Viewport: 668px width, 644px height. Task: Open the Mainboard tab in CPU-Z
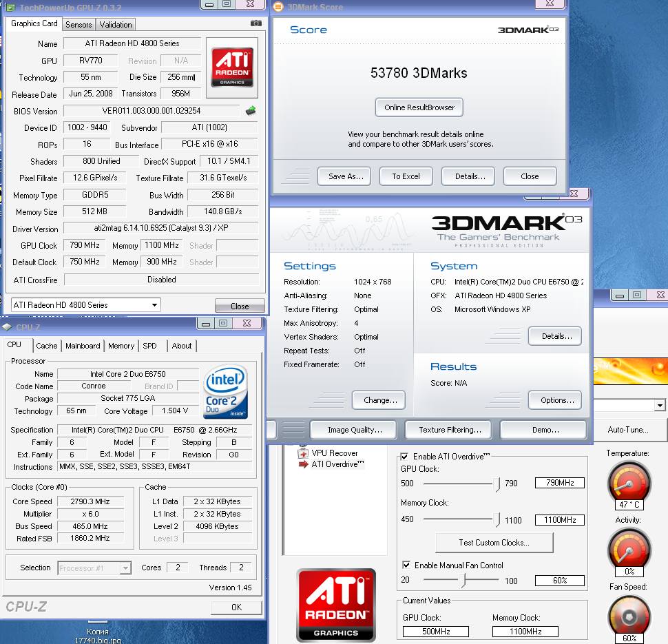(83, 346)
